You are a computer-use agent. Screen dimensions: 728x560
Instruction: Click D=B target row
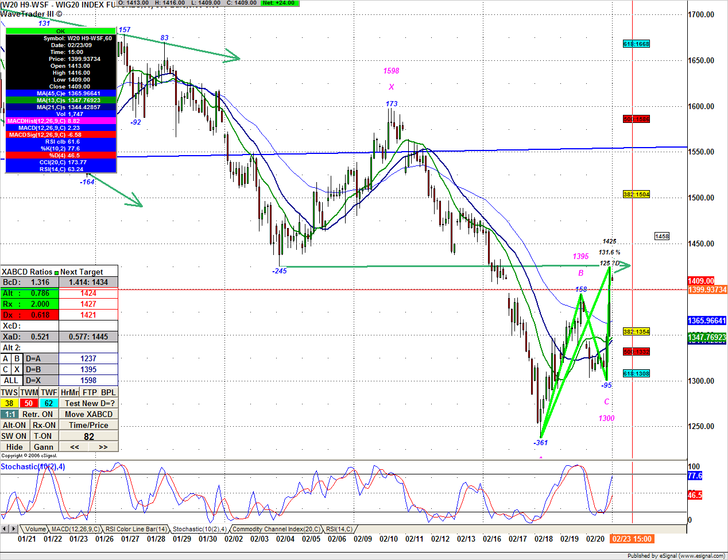pyautogui.click(x=41, y=369)
